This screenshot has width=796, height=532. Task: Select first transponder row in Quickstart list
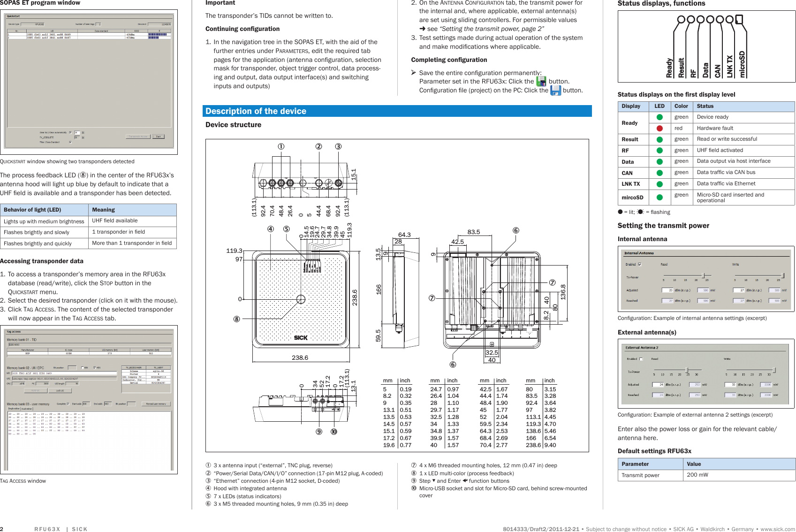(x=89, y=34)
